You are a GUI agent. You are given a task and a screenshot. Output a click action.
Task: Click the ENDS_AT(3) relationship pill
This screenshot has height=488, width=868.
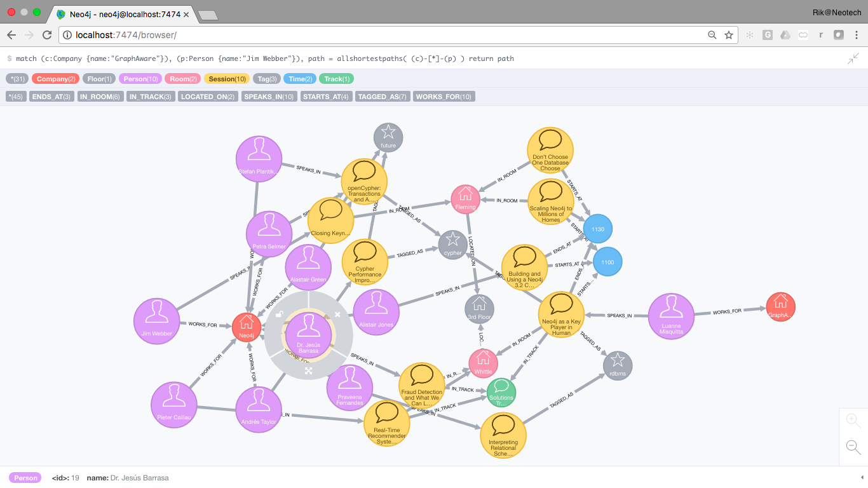(x=51, y=97)
